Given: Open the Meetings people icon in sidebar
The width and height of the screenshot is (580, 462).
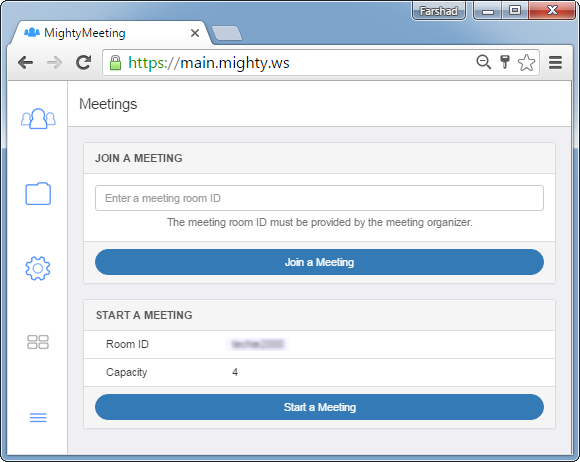Looking at the screenshot, I should (x=38, y=118).
